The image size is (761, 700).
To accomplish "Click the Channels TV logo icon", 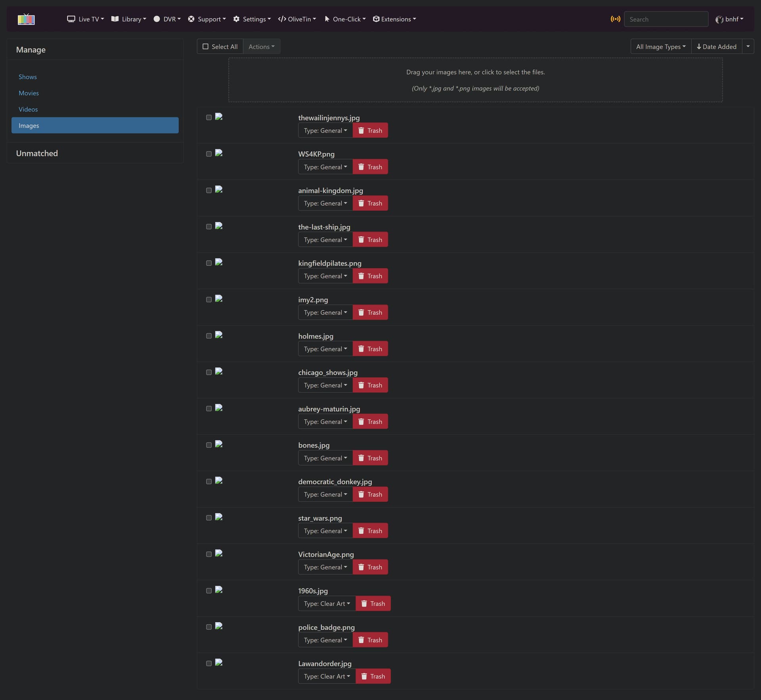I will (26, 19).
